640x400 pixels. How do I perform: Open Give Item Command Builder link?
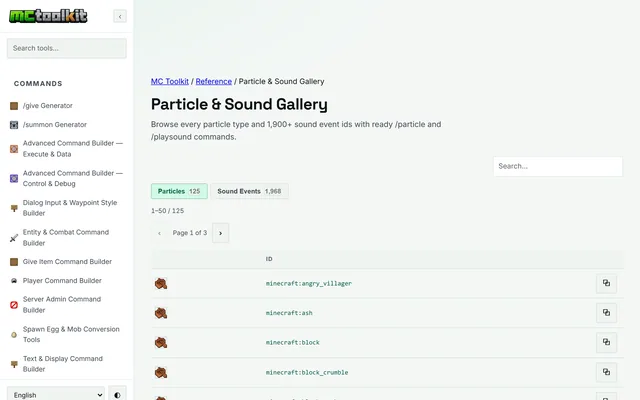click(x=67, y=262)
